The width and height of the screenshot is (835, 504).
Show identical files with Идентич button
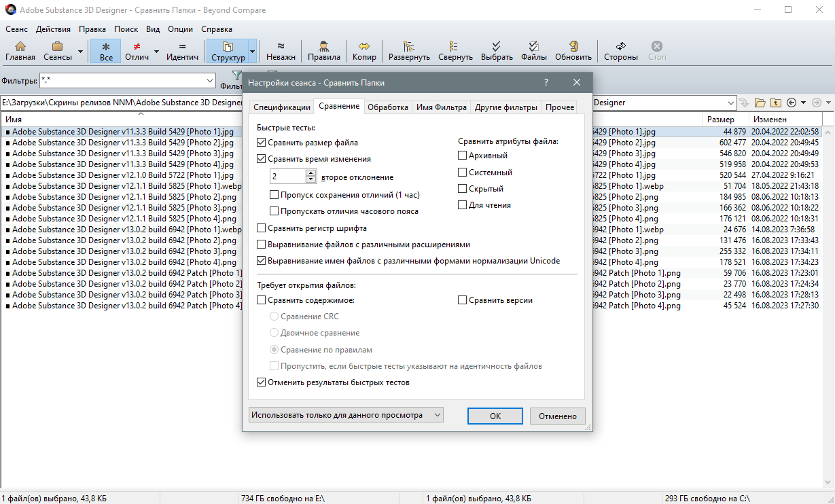[182, 51]
